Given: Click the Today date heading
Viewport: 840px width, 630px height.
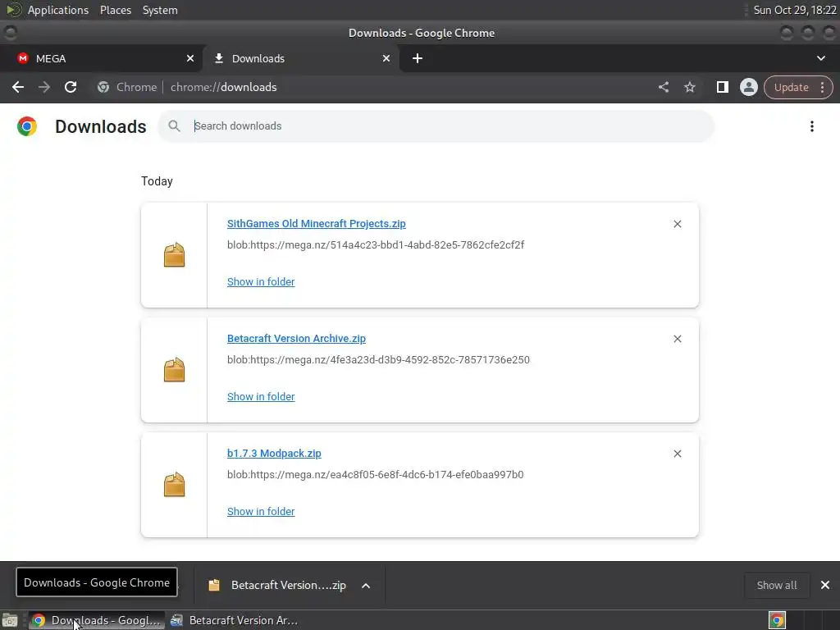Looking at the screenshot, I should 157,181.
